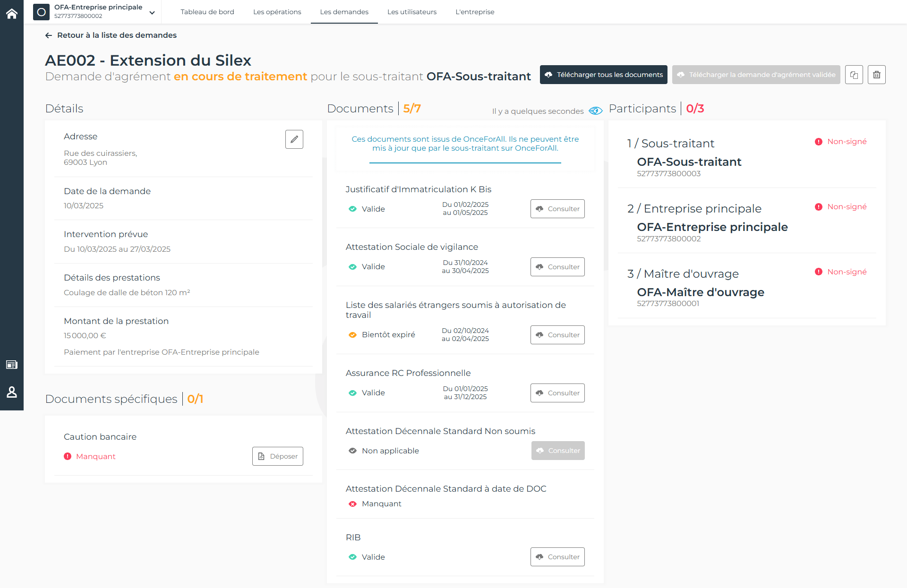Open the news panel icon in sidebar

(x=12, y=365)
